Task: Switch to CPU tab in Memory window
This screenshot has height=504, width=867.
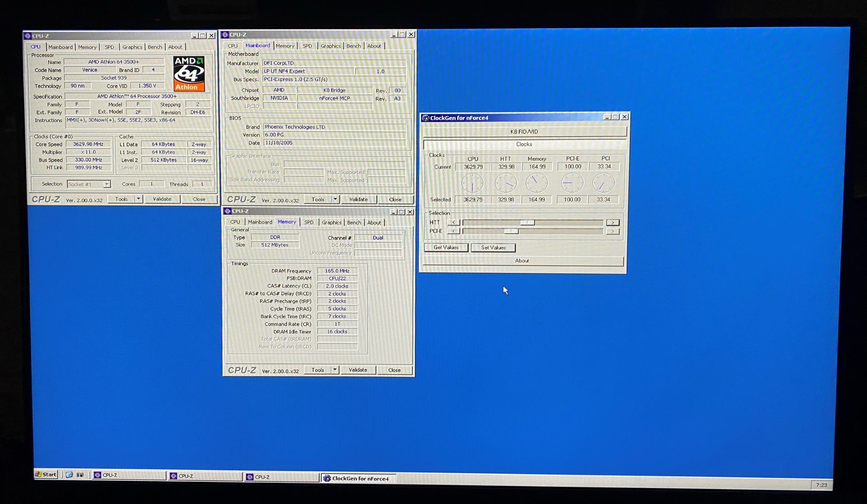Action: point(235,222)
